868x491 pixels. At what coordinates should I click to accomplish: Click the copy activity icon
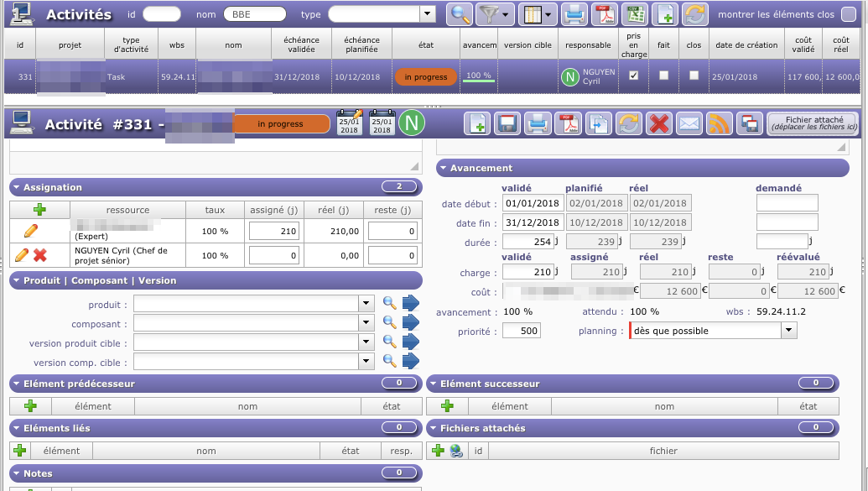(x=598, y=123)
